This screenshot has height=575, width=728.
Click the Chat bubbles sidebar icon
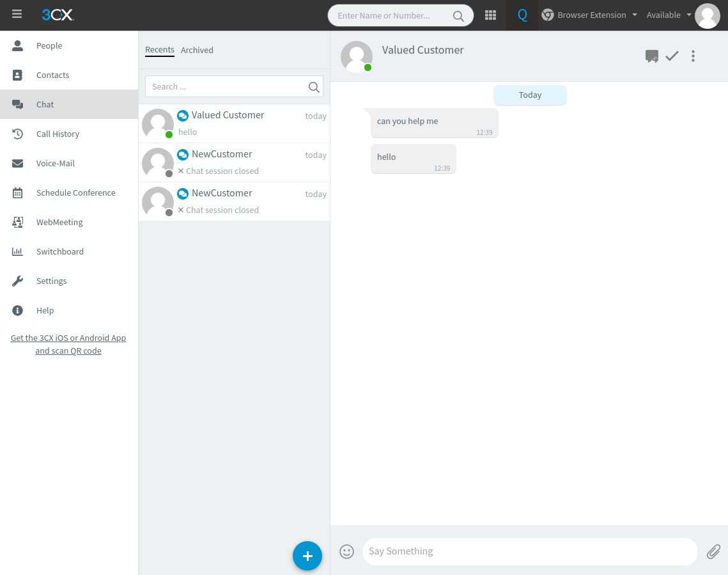(x=18, y=104)
